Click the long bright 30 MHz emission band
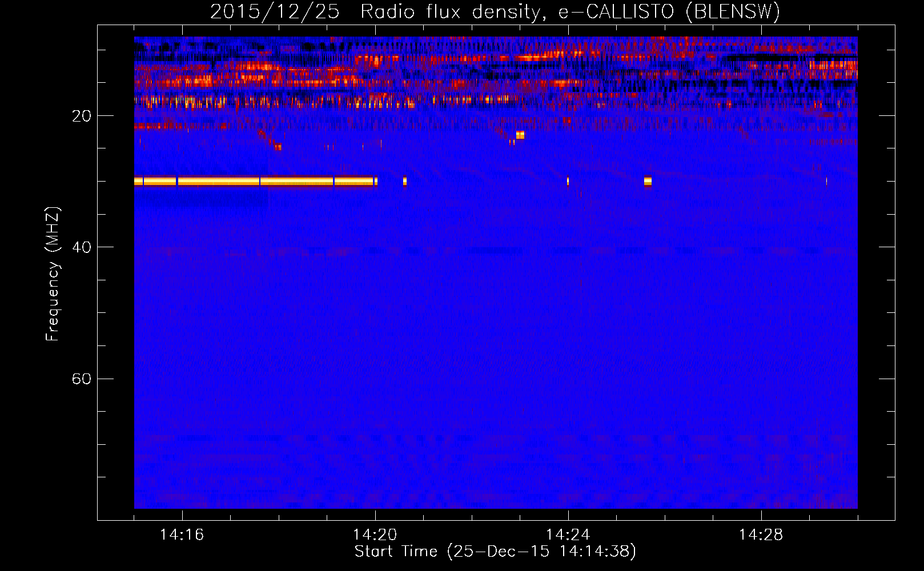This screenshot has width=924, height=571. point(256,182)
